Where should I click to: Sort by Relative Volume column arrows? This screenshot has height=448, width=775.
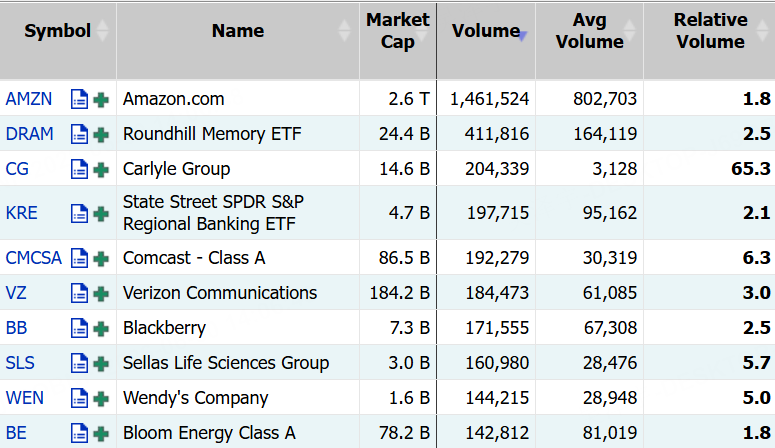[762, 31]
